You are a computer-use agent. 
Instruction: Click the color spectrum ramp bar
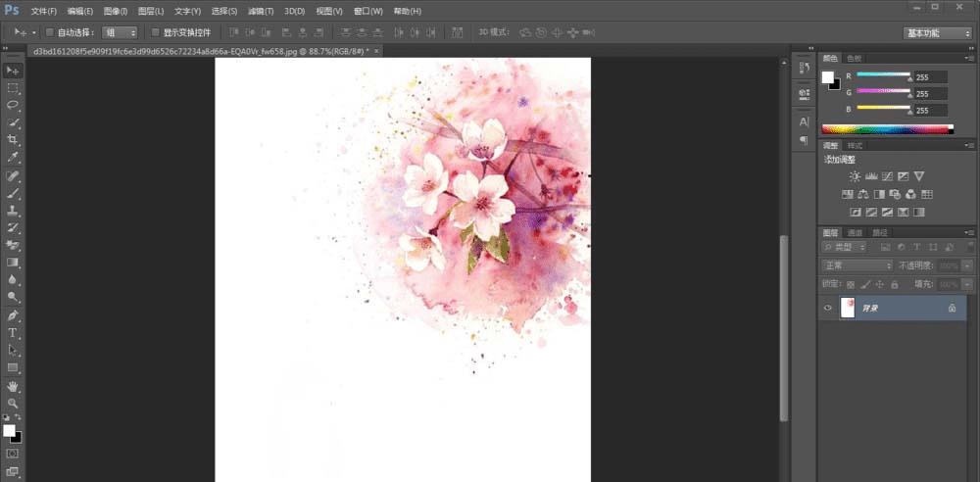click(886, 128)
